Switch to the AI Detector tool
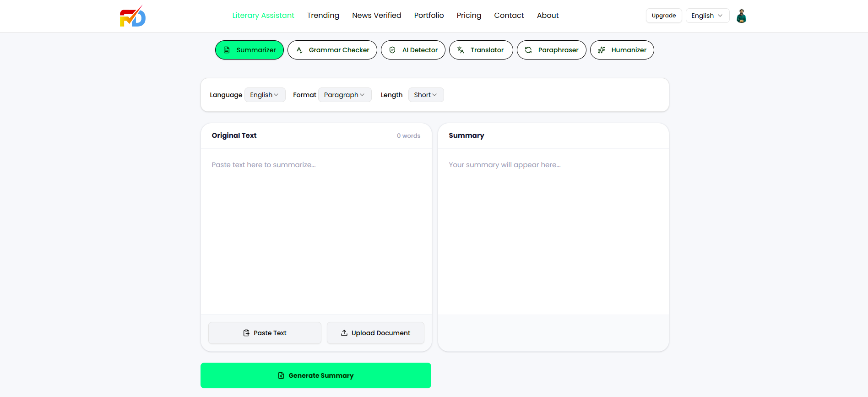Screen dimensions: 868x397 tap(413, 50)
